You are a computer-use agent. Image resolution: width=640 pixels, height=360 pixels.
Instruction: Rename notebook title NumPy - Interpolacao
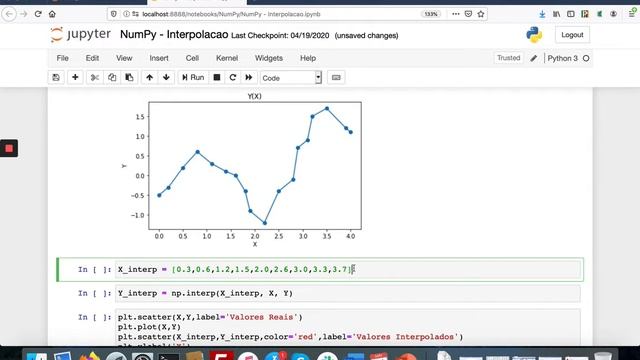pyautogui.click(x=174, y=35)
